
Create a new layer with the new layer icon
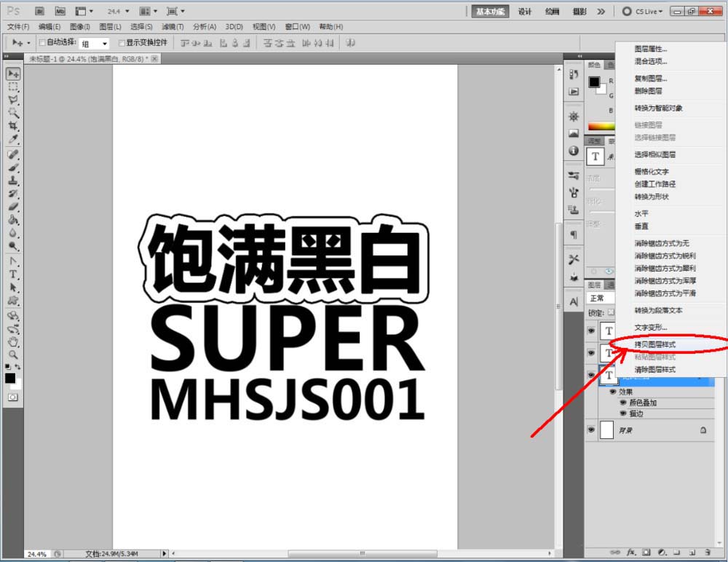click(x=692, y=553)
